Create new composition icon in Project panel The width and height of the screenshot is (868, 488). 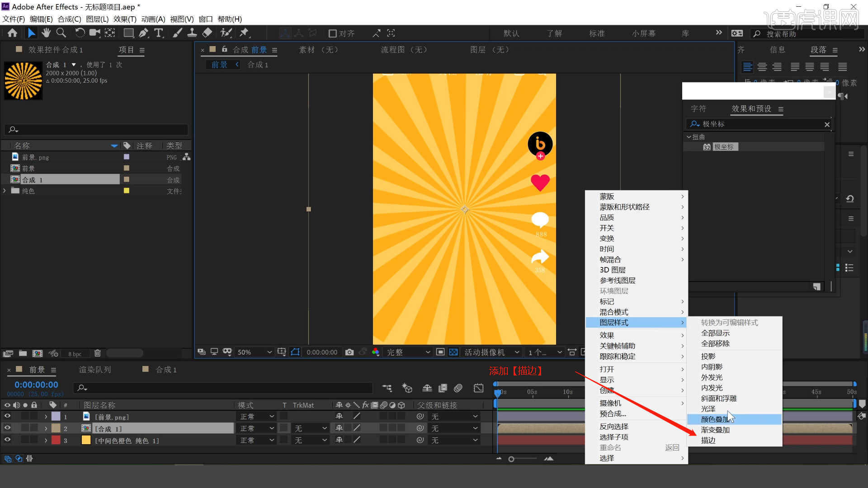[38, 353]
